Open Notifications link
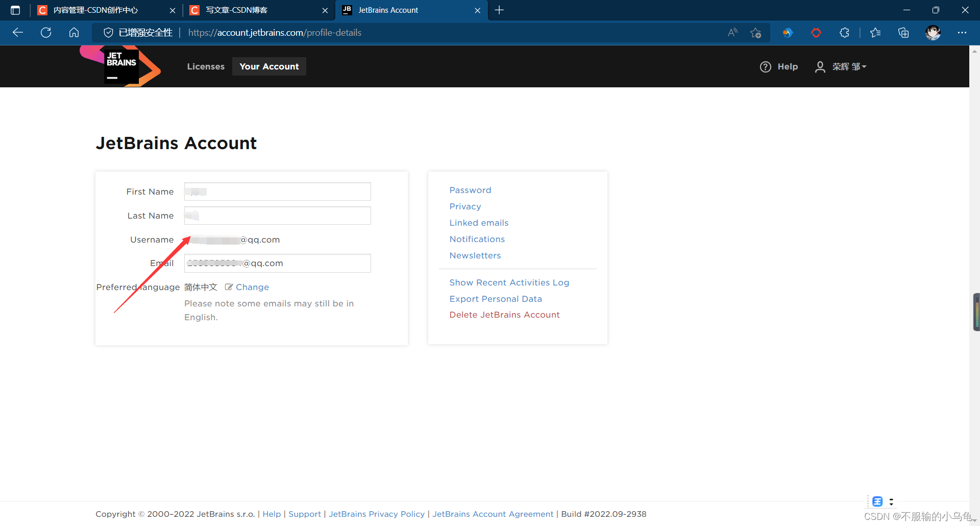Screen dimensions: 980x526 tap(477, 239)
